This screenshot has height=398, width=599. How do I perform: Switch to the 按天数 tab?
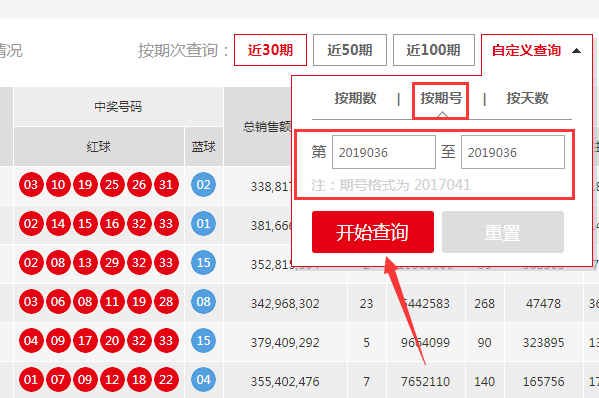pos(527,99)
